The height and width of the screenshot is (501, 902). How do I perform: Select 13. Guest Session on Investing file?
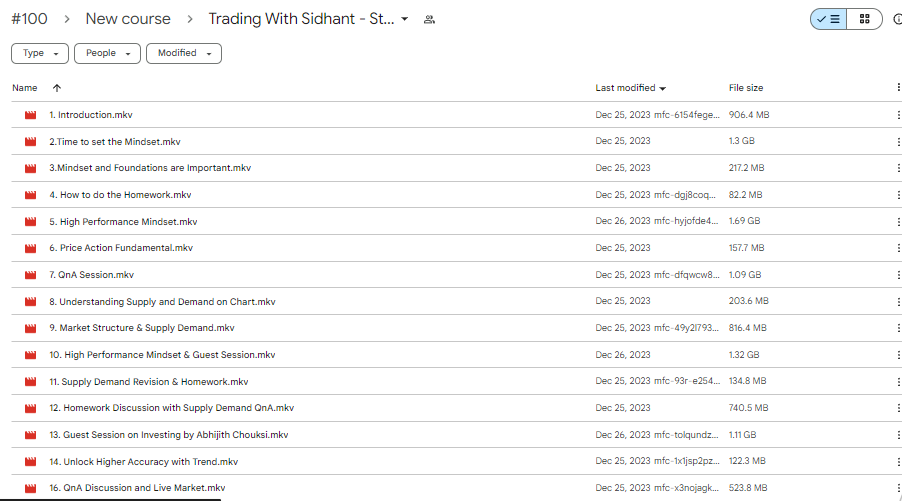169,435
